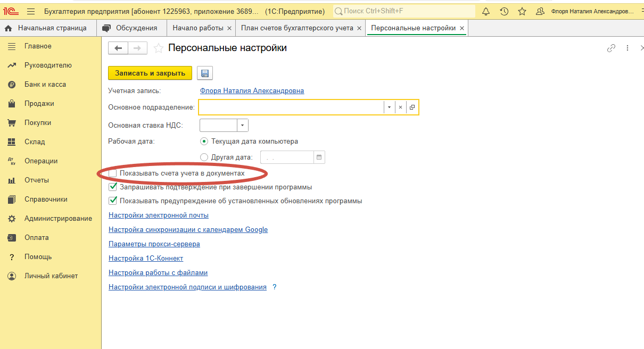
Task: Click the back navigation arrow
Action: tap(118, 48)
